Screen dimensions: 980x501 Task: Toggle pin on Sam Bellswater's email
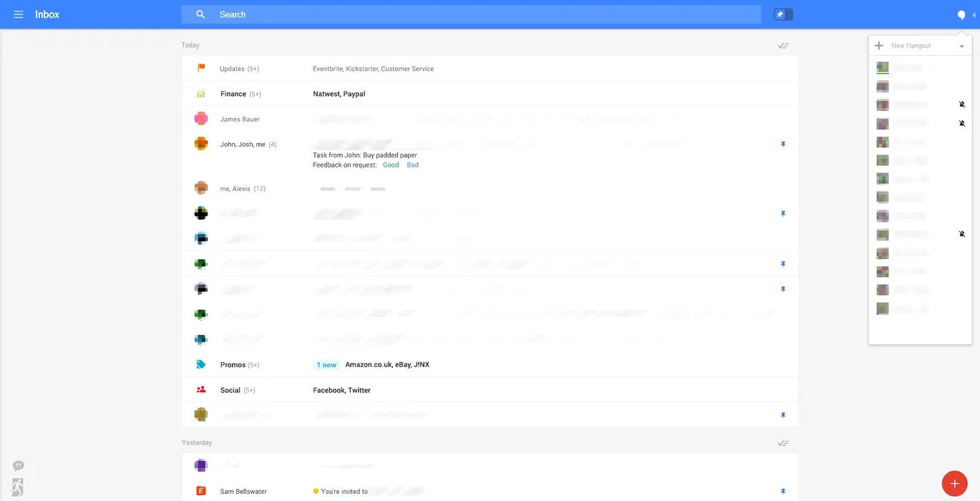[x=783, y=492]
